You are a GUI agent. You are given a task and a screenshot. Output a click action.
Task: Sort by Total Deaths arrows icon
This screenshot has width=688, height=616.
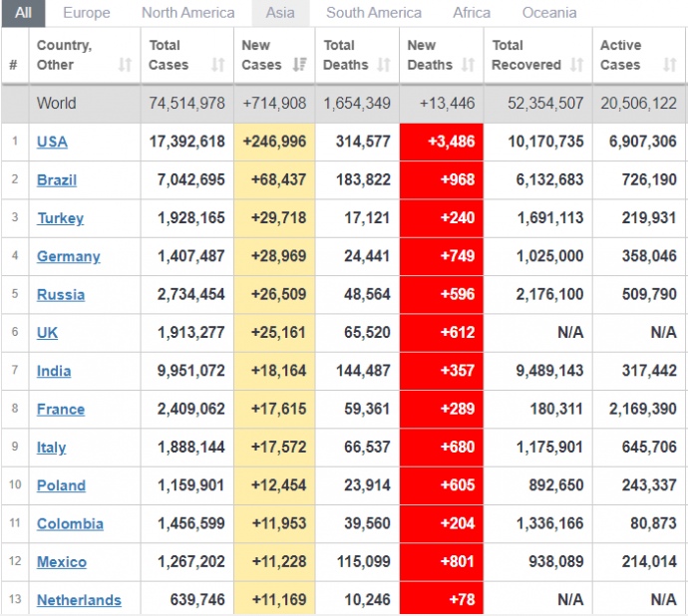pos(384,65)
